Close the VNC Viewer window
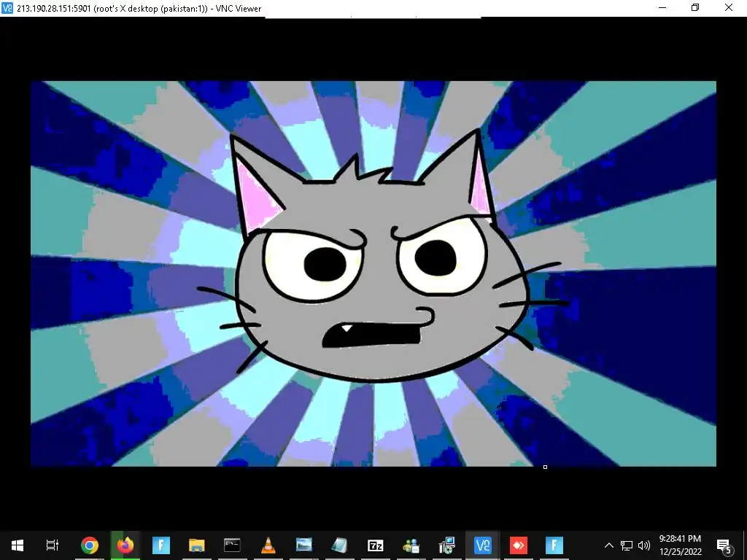This screenshot has height=560, width=747. [729, 7]
